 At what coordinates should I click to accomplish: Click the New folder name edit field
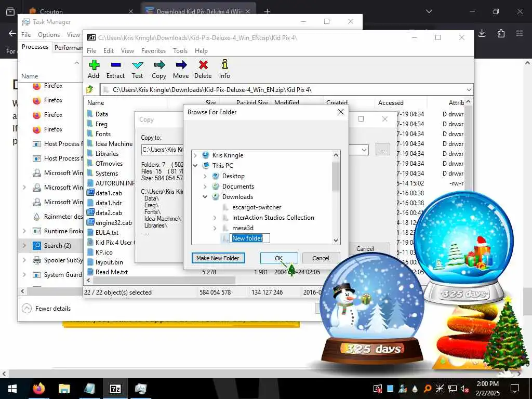(250, 238)
